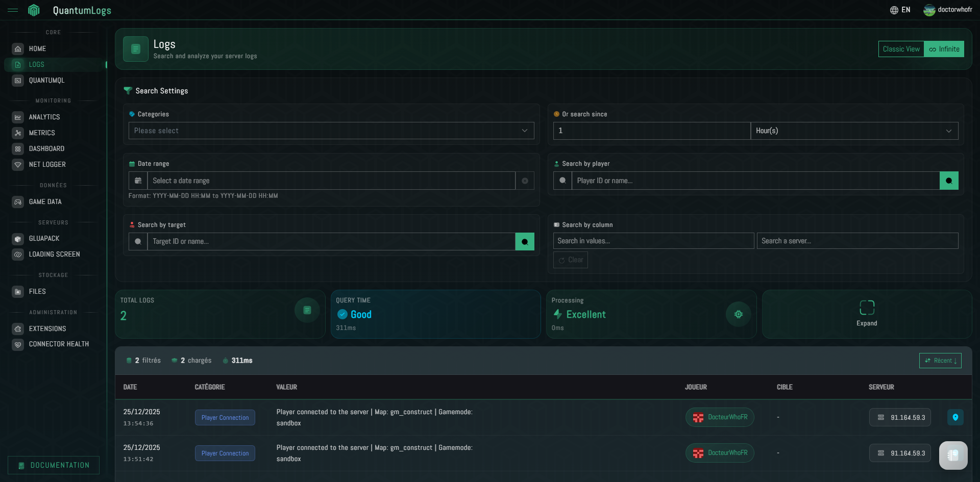980x482 pixels.
Task: Click Player Connection tag at 13:54:36
Action: 225,418
